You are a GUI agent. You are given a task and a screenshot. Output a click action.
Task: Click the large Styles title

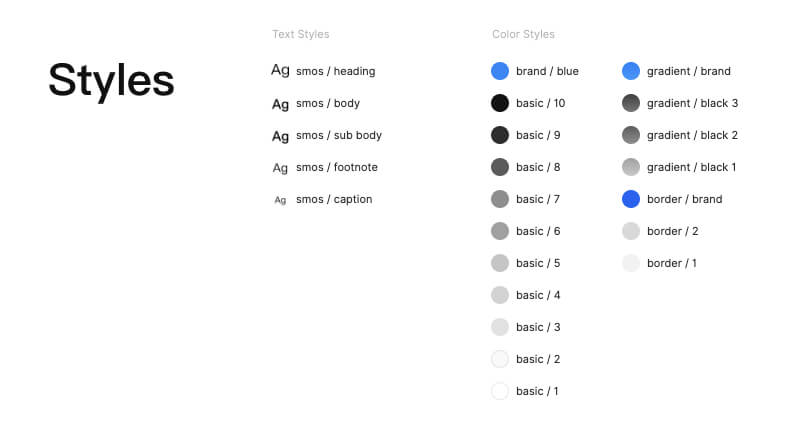(x=111, y=80)
